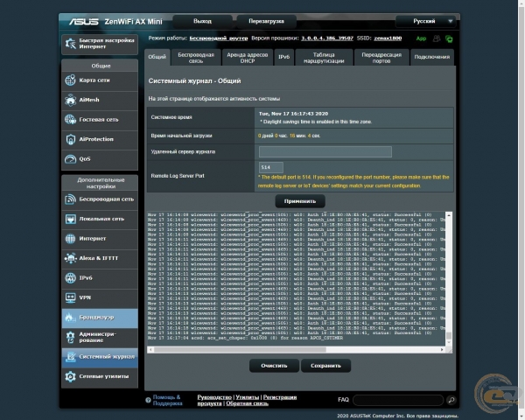Focus the Удаленный сервер журнала input field
This screenshot has width=525, height=420.
click(x=325, y=151)
